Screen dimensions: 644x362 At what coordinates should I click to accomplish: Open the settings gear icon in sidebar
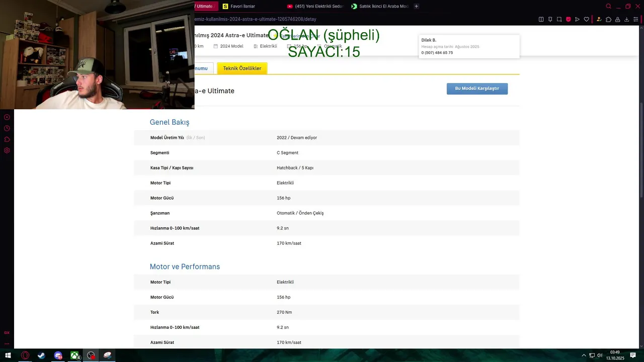[7, 150]
